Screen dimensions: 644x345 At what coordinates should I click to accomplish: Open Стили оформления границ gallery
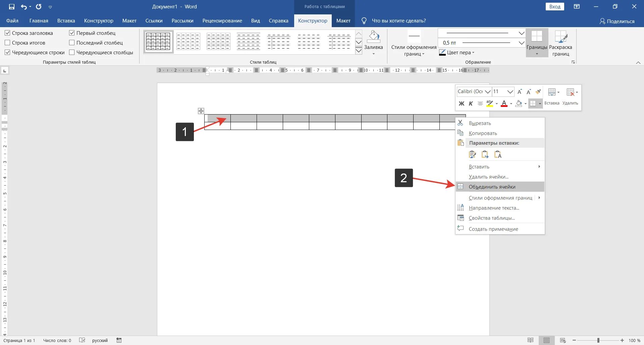click(x=414, y=44)
